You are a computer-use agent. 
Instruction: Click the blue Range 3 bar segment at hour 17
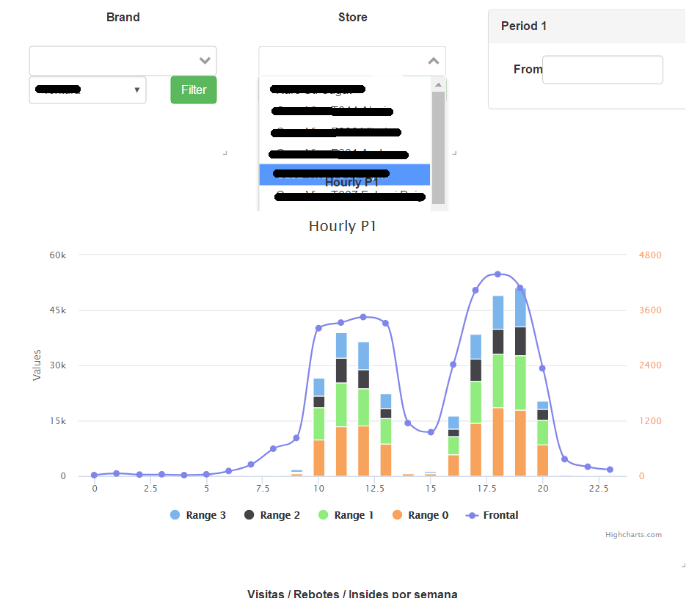(475, 347)
